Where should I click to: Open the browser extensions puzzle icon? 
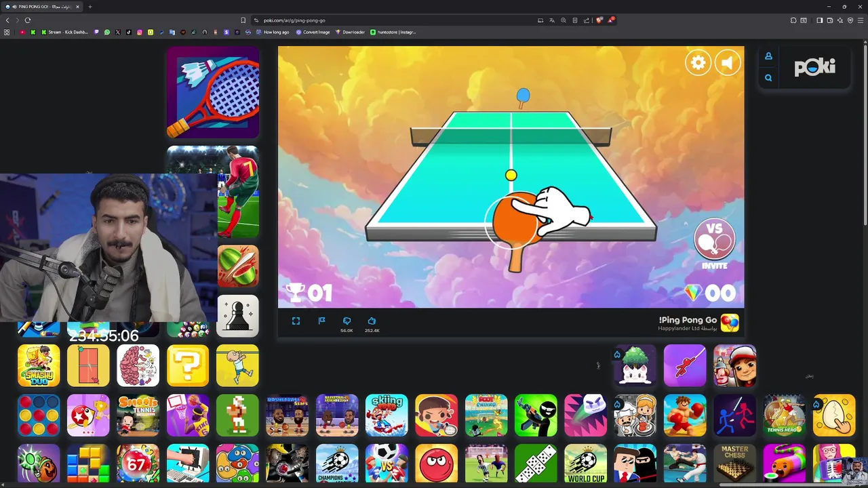coord(793,20)
